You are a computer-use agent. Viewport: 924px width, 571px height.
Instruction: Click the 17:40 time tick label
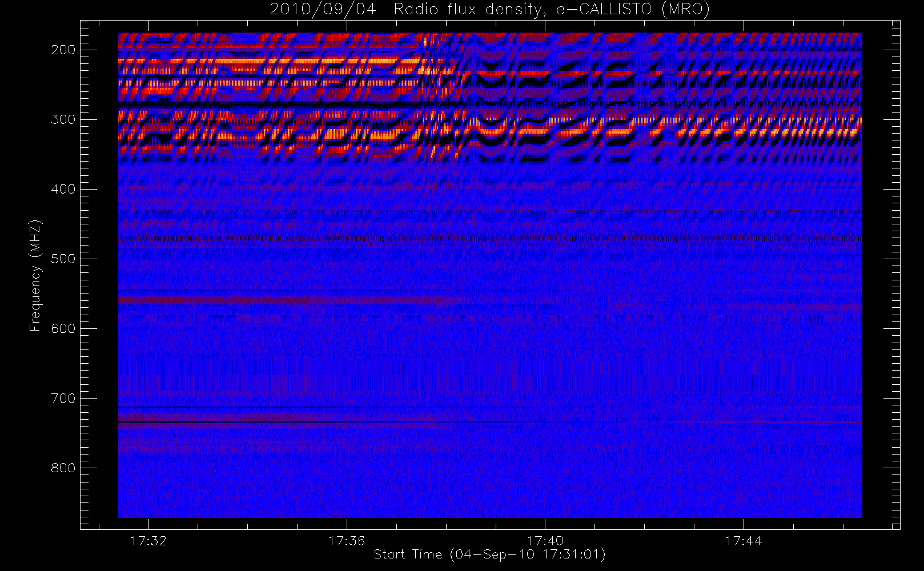click(x=545, y=541)
